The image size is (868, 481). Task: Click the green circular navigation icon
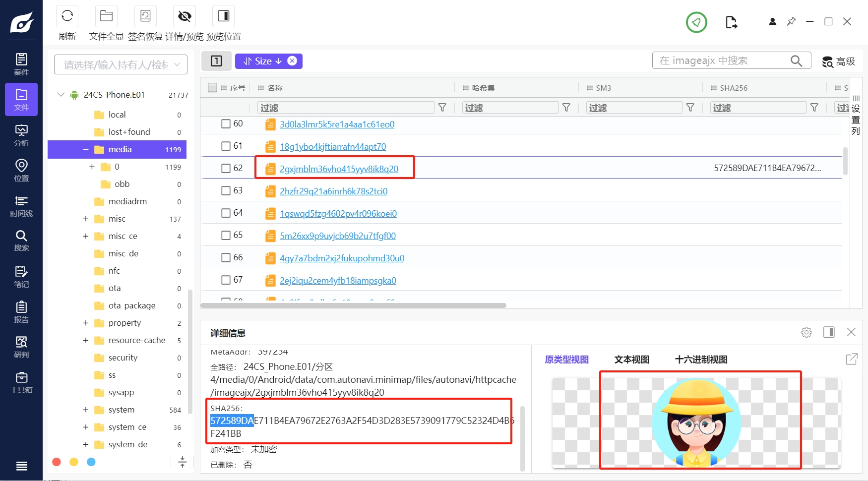(x=696, y=22)
